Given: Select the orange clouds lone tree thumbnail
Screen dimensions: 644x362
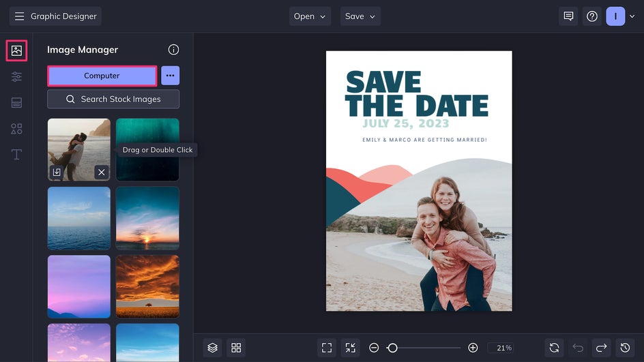Looking at the screenshot, I should (x=147, y=286).
